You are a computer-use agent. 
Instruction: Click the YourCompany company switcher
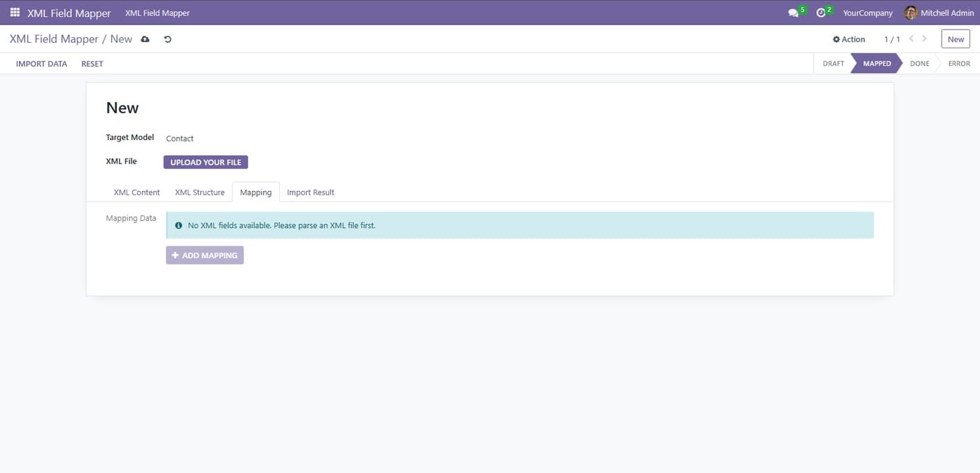pos(867,13)
